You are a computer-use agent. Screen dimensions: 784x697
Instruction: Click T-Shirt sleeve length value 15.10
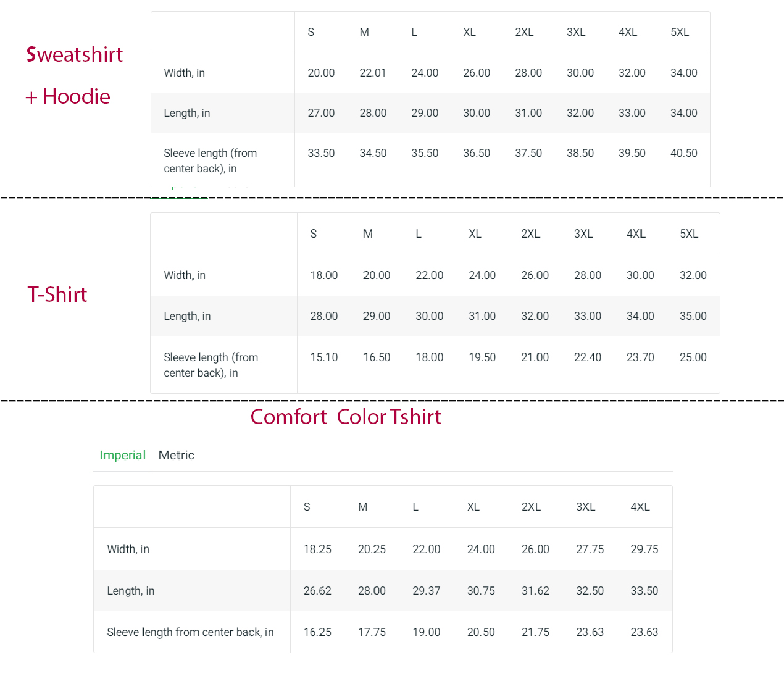click(x=323, y=357)
